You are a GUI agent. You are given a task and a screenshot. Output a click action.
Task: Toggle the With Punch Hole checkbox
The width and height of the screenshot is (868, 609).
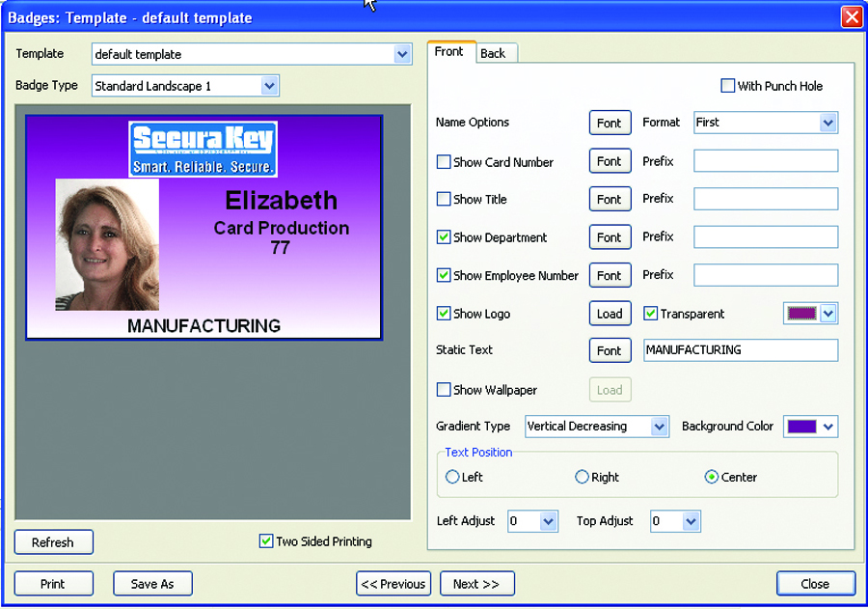728,86
